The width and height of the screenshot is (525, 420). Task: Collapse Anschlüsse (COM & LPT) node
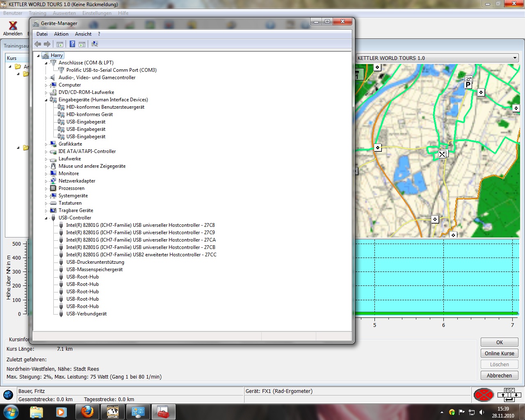pyautogui.click(x=46, y=63)
